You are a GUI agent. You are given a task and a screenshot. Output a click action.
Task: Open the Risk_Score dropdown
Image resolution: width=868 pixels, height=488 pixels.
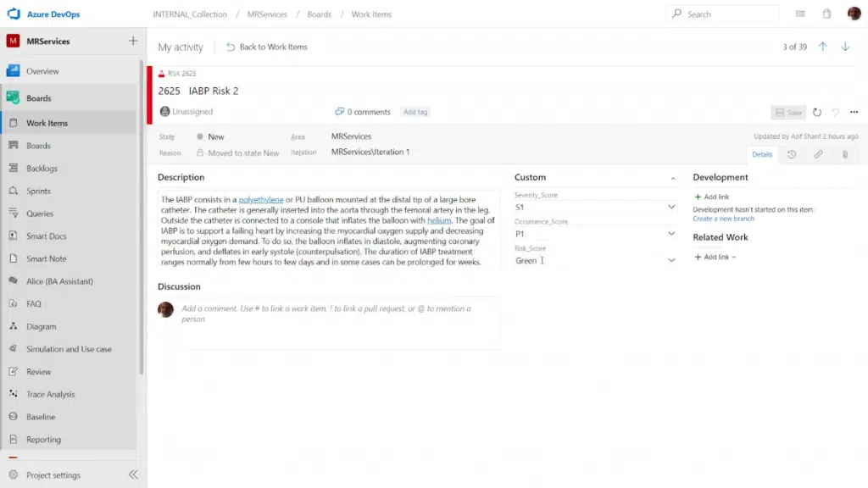tap(671, 261)
